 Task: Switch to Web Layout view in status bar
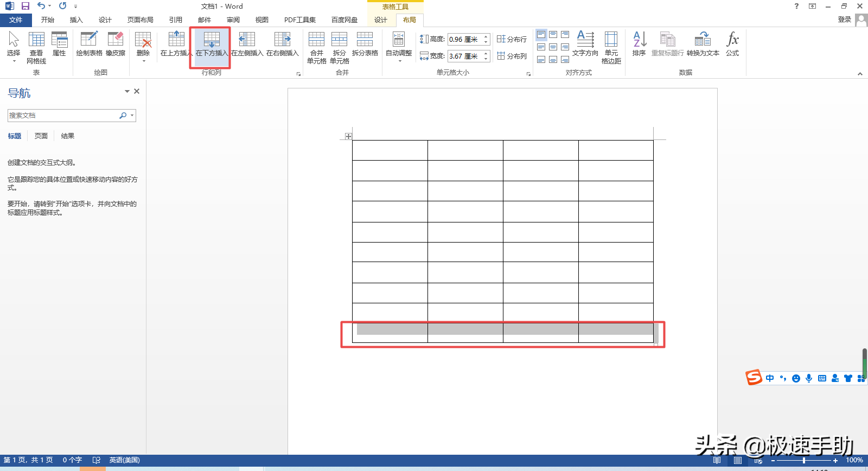[x=758, y=460]
